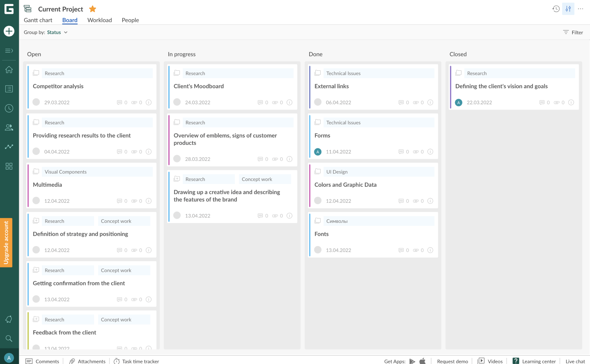Open the Providing research results to the client card
The height and width of the screenshot is (364, 590).
coord(92,136)
